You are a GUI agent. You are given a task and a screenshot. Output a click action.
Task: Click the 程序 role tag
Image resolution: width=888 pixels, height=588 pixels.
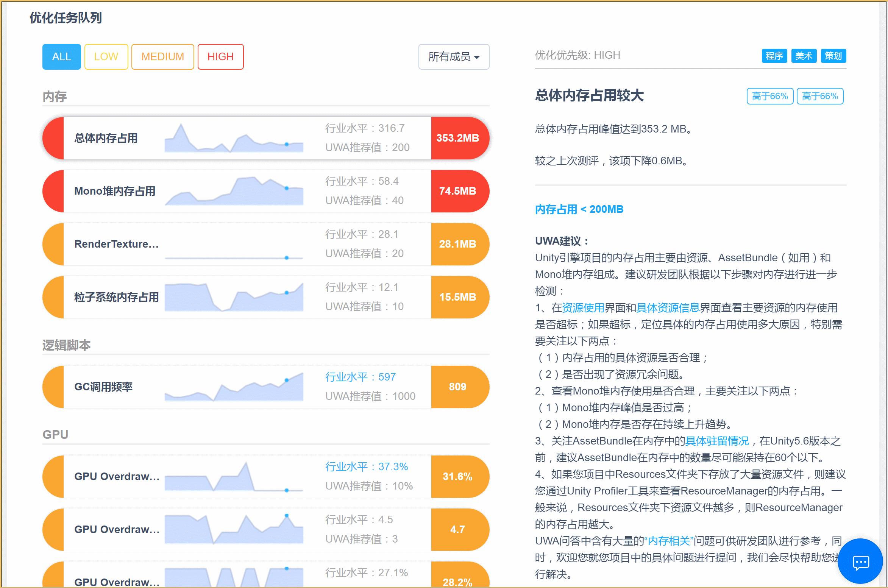click(774, 56)
